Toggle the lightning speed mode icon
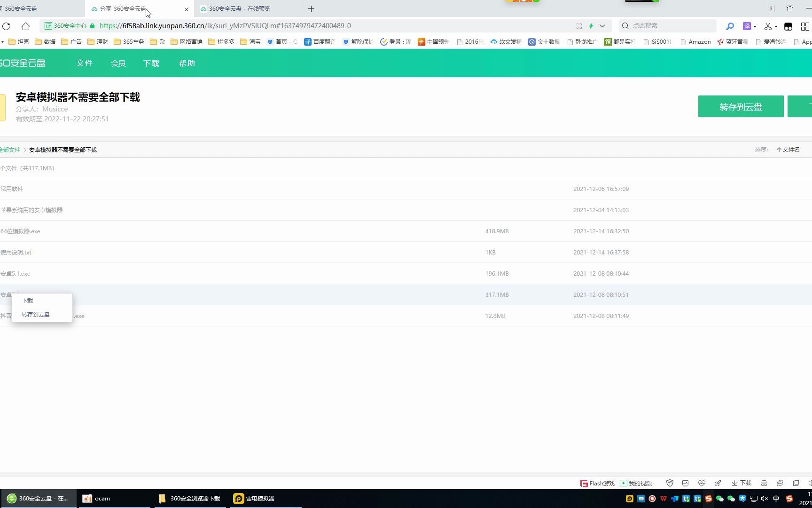Viewport: 812px width, 508px height. pyautogui.click(x=591, y=26)
